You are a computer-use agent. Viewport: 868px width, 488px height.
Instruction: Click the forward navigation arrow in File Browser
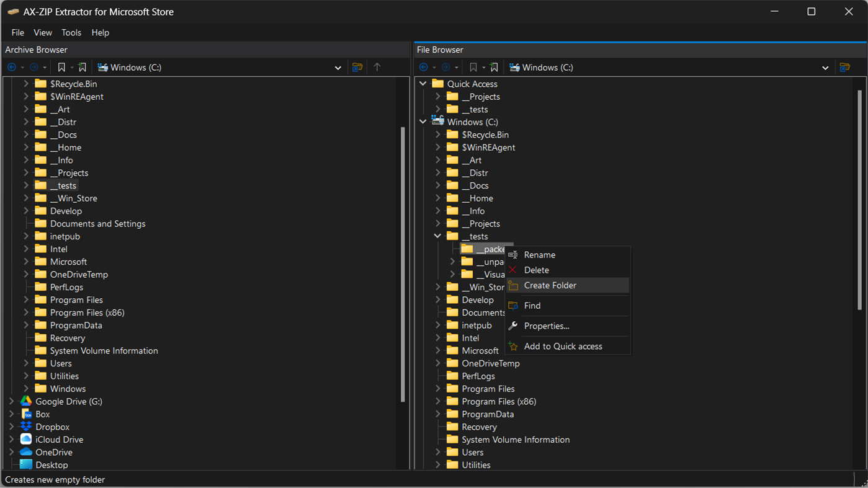(x=444, y=67)
